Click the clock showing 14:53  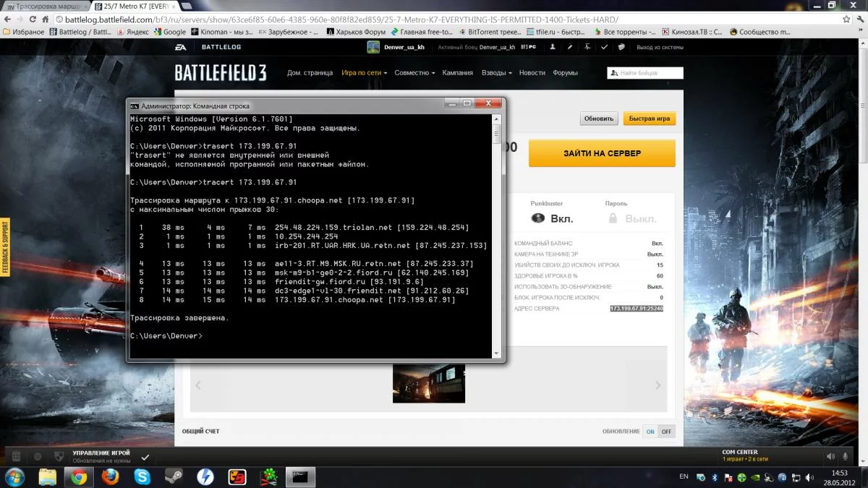839,473
